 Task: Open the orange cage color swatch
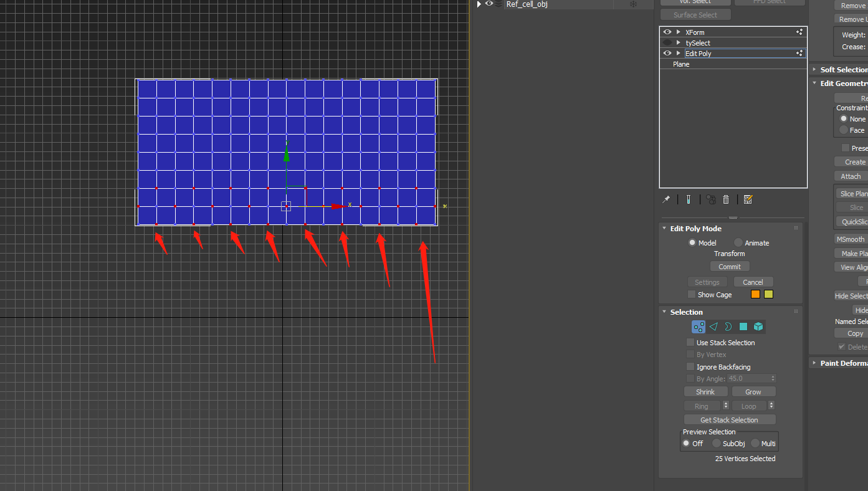[x=755, y=295]
